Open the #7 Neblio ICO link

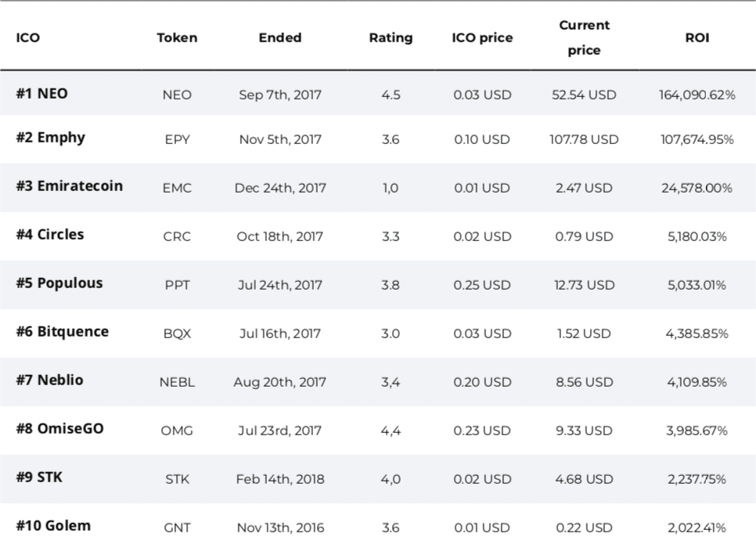(x=49, y=380)
